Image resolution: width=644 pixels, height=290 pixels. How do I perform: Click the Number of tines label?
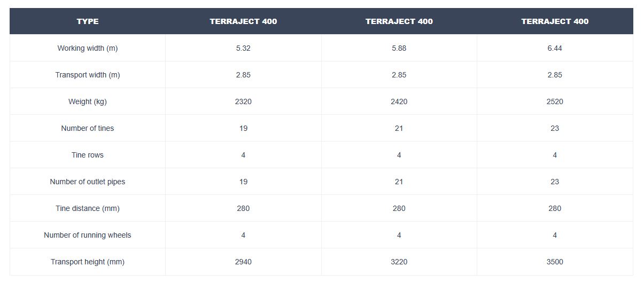coord(88,128)
